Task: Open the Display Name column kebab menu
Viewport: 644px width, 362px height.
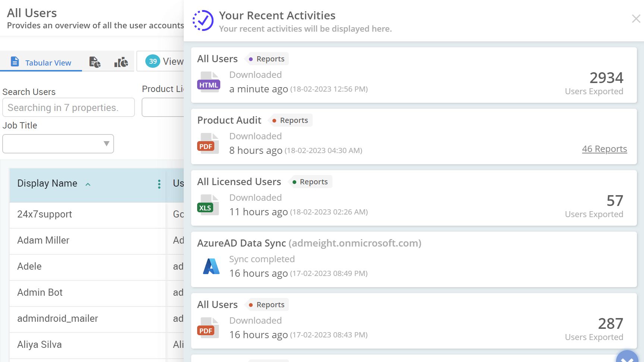Action: pos(159,184)
